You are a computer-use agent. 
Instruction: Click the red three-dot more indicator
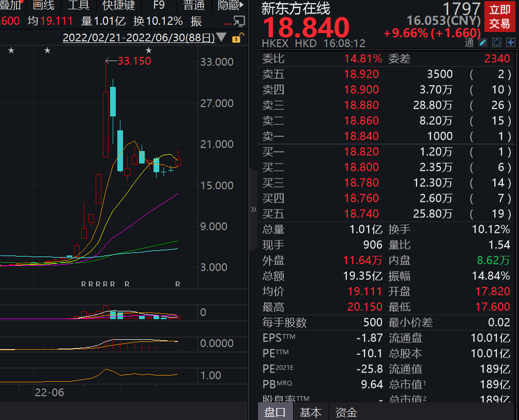coord(228,23)
